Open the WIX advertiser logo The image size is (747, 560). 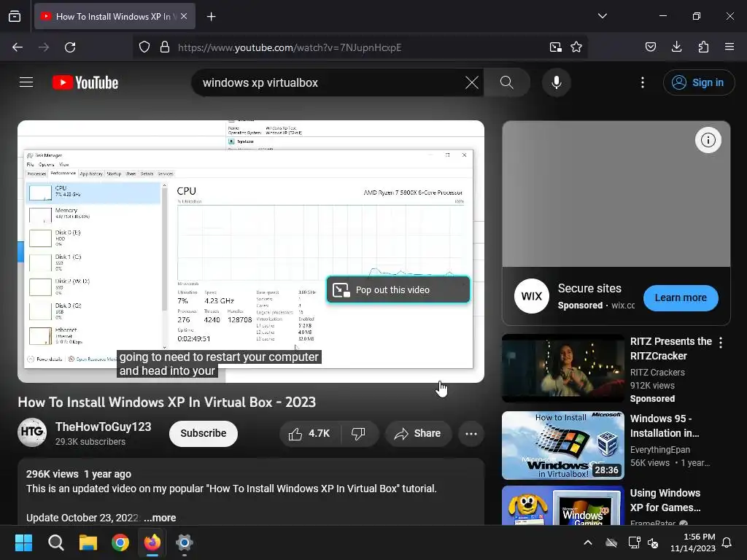[x=532, y=296]
